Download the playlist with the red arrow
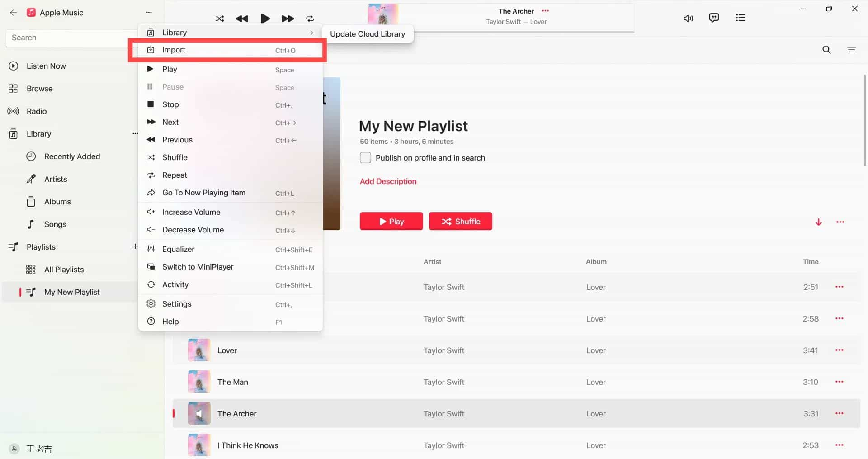The image size is (868, 459). coord(818,222)
